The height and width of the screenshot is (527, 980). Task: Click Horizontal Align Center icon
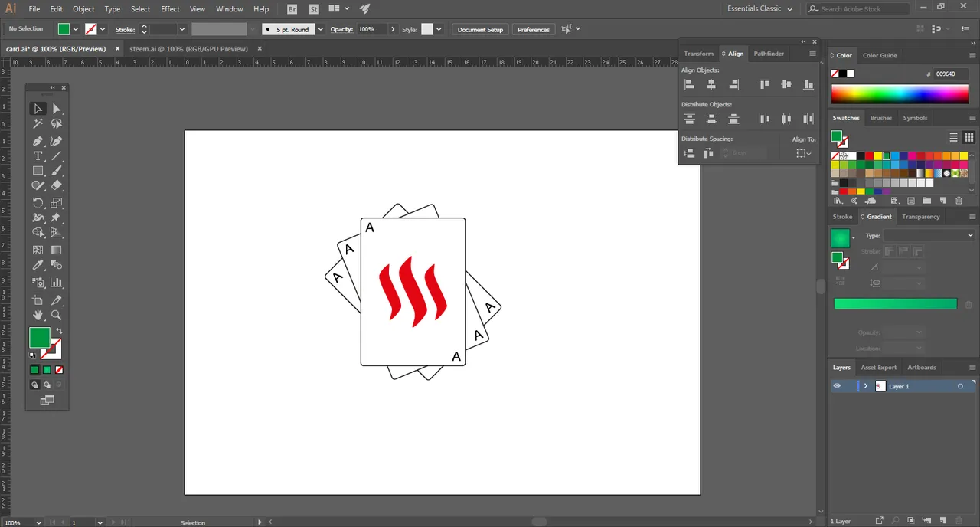[711, 85]
